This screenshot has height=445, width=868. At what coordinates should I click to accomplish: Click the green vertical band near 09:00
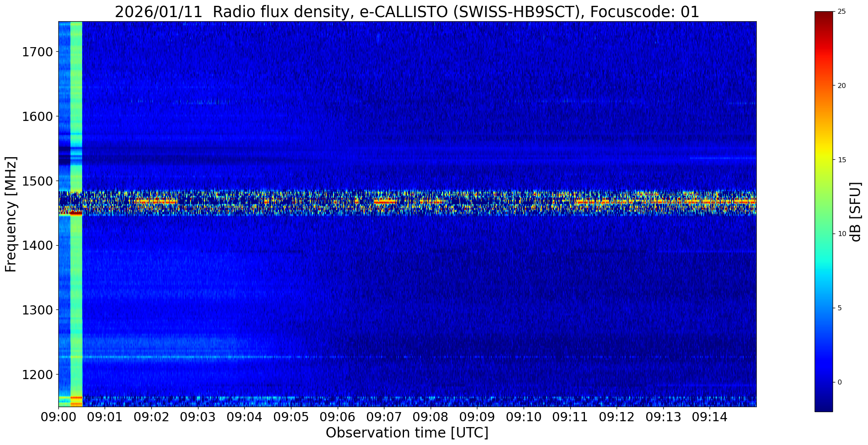pos(76,214)
